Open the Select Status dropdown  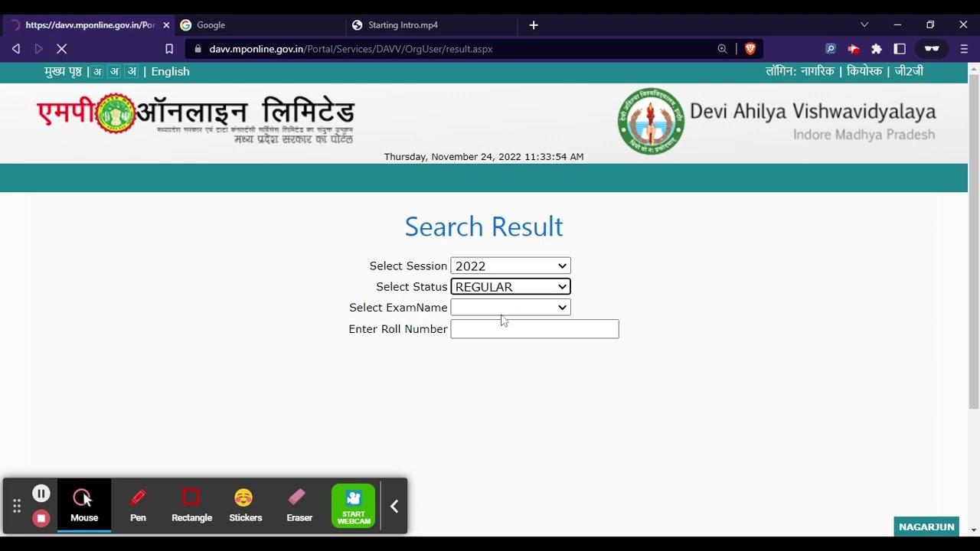(x=511, y=286)
